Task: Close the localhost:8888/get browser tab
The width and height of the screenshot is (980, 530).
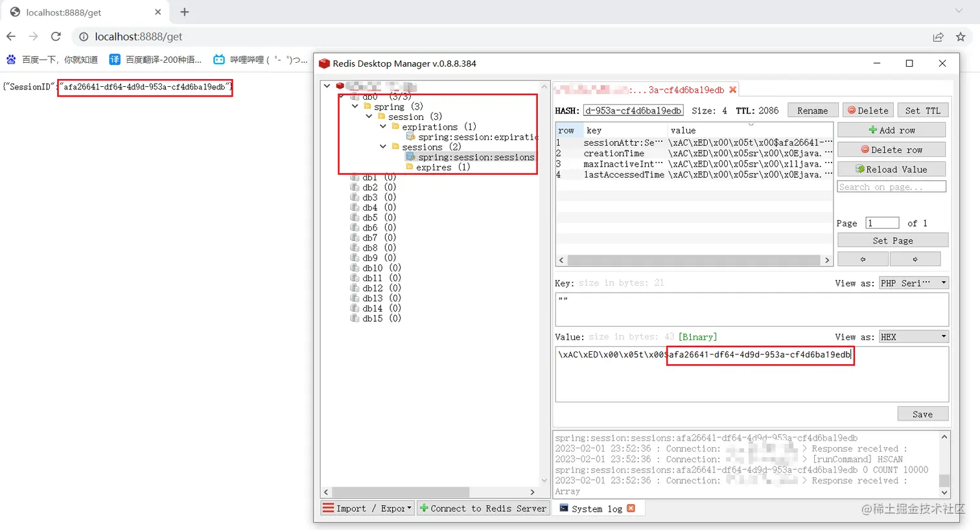Action: 158,12
